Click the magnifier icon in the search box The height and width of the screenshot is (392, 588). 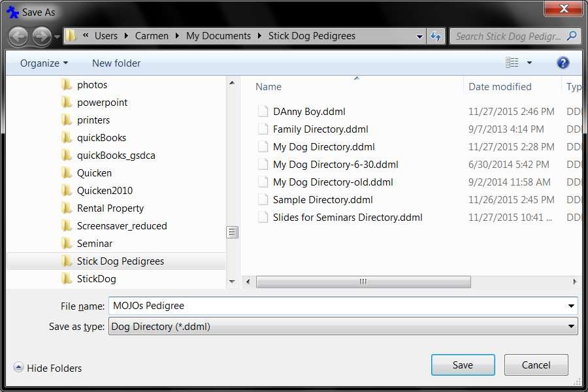click(x=570, y=36)
